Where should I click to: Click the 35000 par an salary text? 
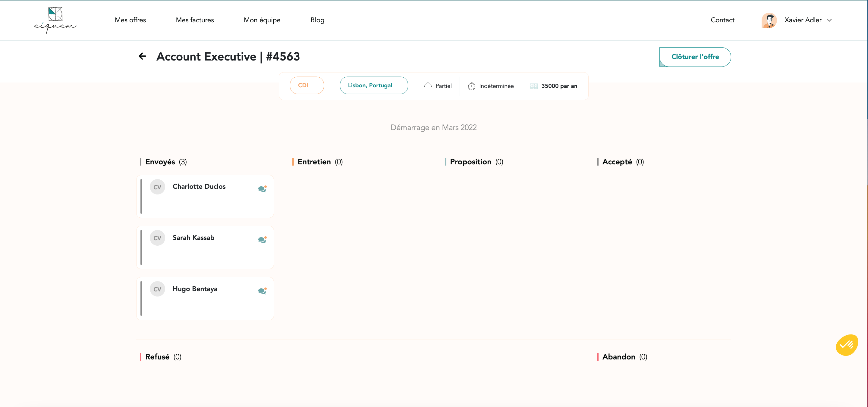[559, 86]
